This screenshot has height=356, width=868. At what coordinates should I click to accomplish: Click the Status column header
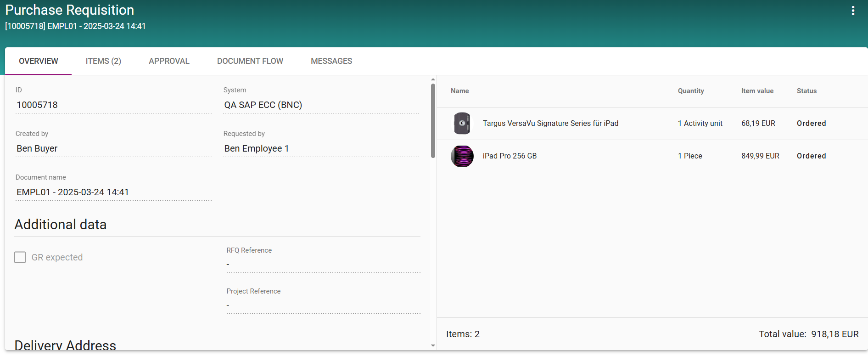[806, 91]
